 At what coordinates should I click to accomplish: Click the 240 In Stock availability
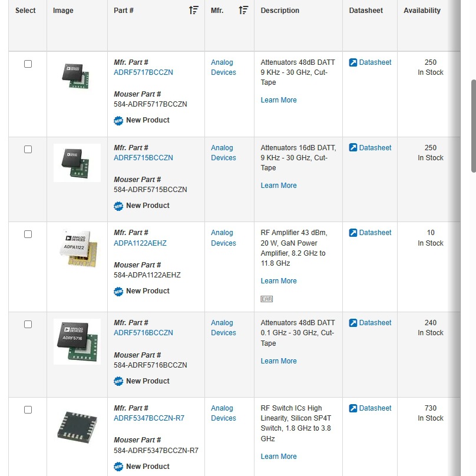tap(431, 328)
